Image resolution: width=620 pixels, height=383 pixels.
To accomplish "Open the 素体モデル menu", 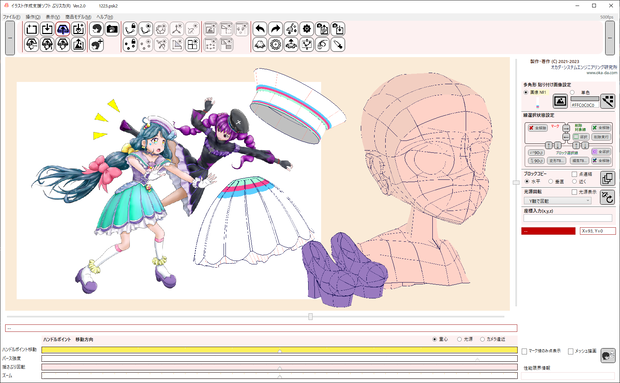I will [78, 17].
